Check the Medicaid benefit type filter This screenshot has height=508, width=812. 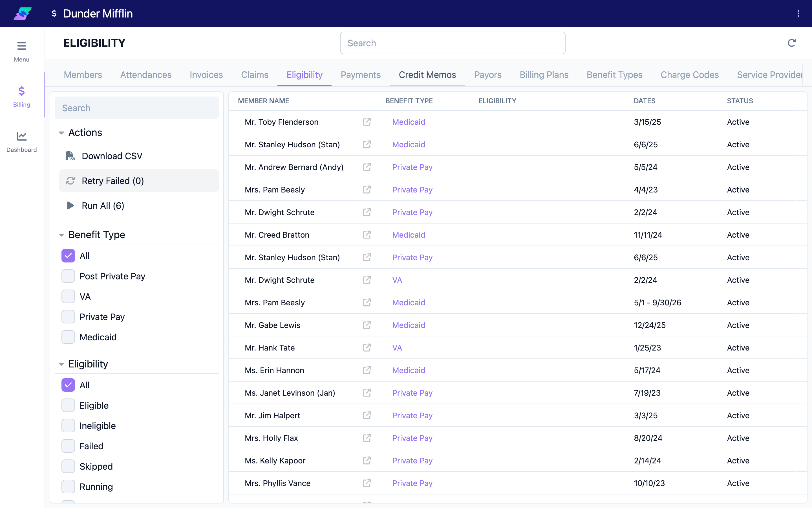(68, 337)
